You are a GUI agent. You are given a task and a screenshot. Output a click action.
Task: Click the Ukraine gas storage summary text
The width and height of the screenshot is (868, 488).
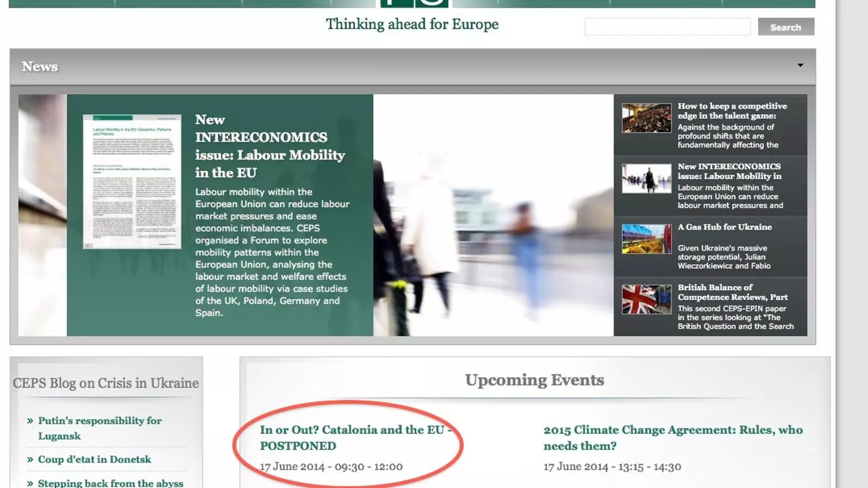click(724, 257)
